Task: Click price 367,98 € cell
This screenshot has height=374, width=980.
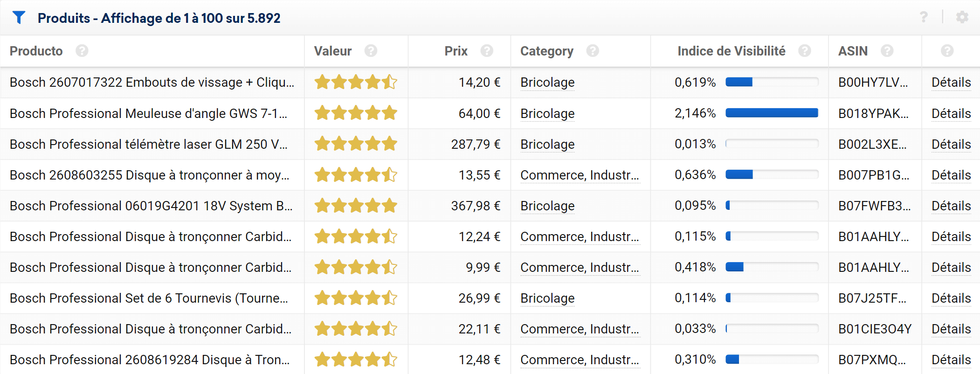Action: coord(476,206)
